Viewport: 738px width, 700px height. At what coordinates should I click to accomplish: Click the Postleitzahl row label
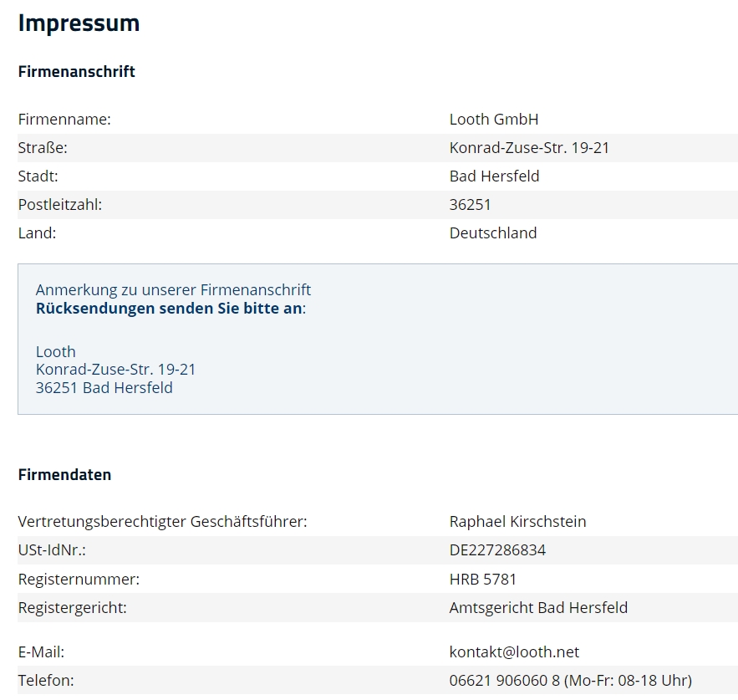(x=60, y=205)
